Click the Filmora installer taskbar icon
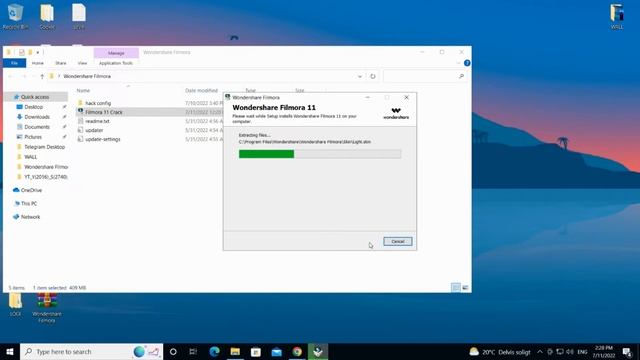This screenshot has width=640, height=360. 318,352
